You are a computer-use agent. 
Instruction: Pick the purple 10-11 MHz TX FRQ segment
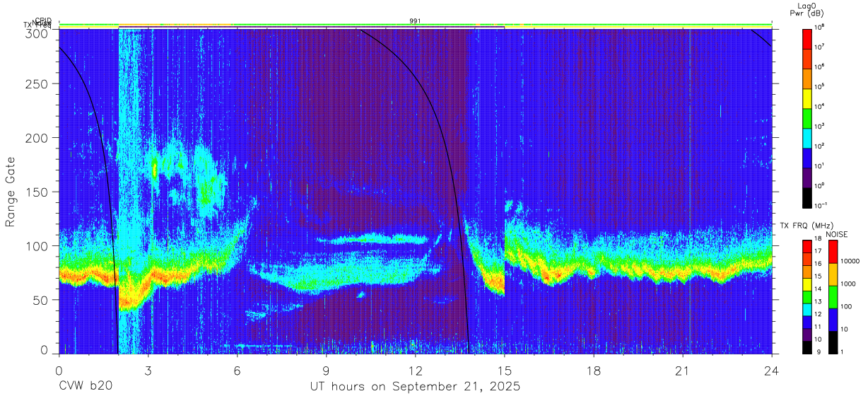pos(808,335)
